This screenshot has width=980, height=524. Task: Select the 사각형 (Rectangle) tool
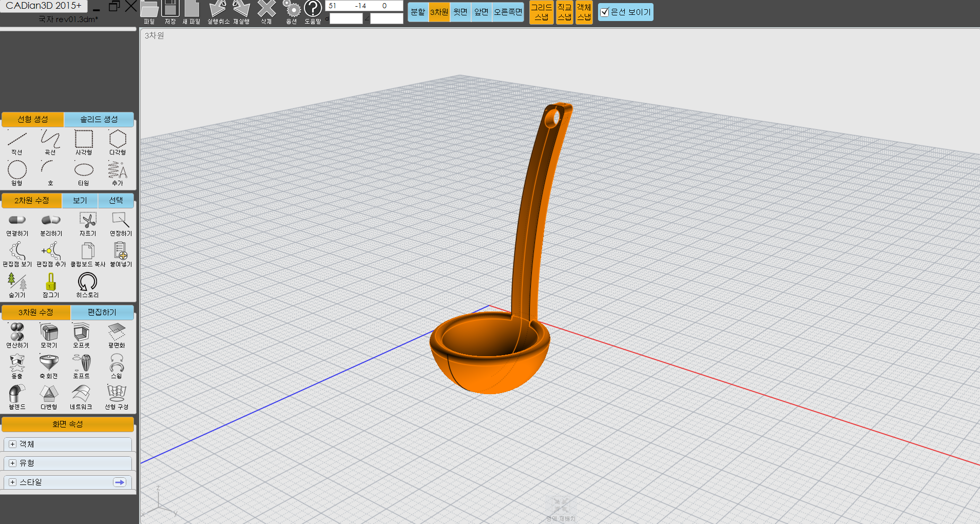[84, 139]
